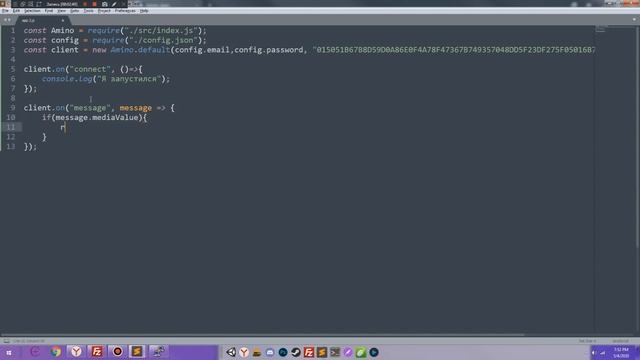This screenshot has width=640, height=360.
Task: Open the Discord taskbar icon
Action: (270, 352)
